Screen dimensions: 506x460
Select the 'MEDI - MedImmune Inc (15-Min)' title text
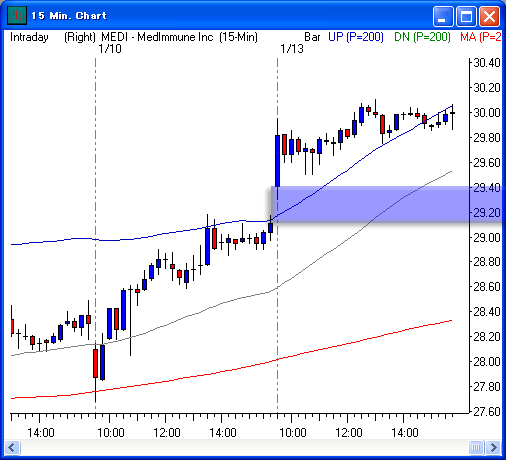pos(180,37)
